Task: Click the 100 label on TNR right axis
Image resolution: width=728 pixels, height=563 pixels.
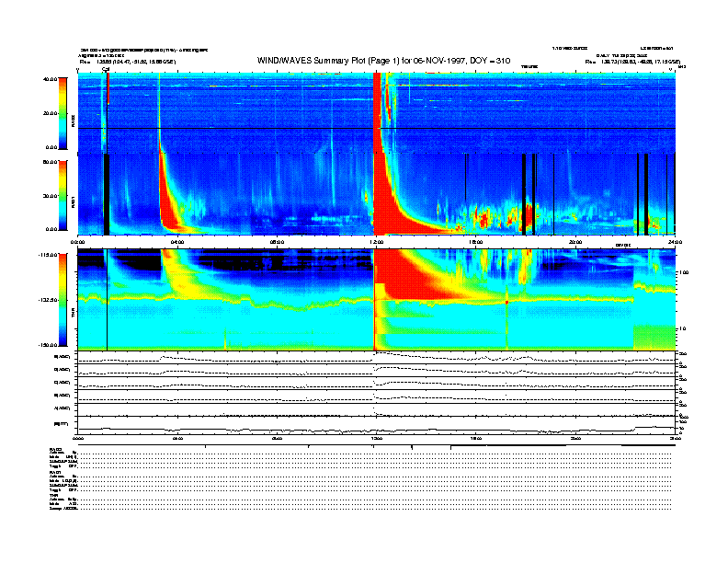Action: tap(684, 272)
